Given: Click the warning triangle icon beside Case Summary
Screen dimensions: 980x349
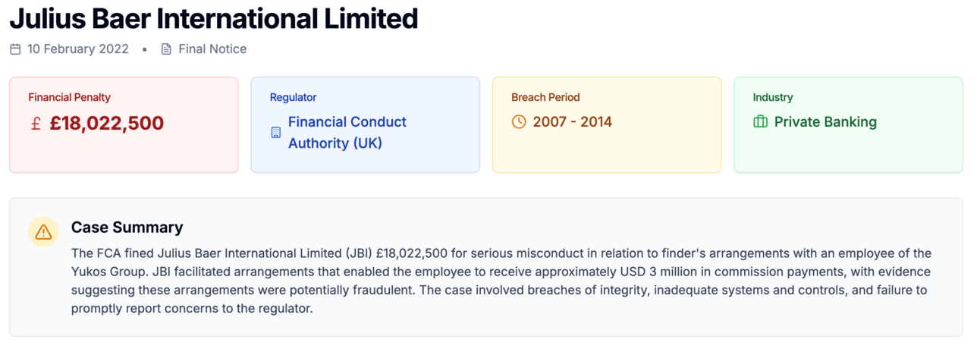Looking at the screenshot, I should coord(43,232).
